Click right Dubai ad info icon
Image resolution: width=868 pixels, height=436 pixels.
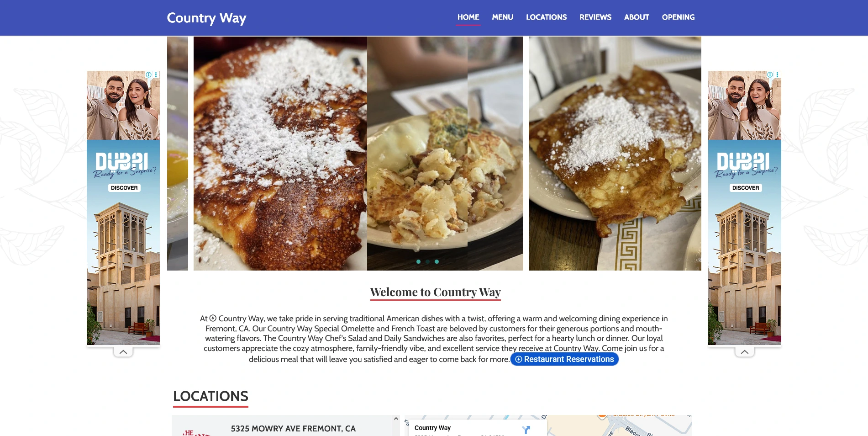tap(770, 74)
